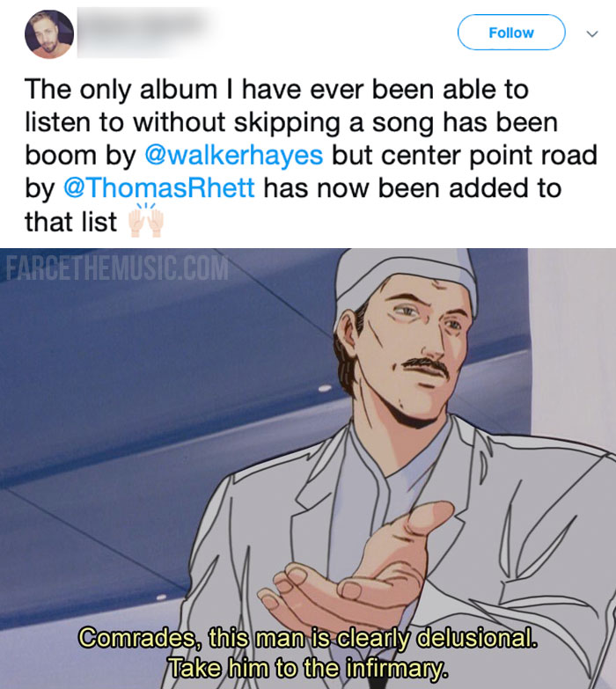
Task: Click the opening words 'The only album'
Action: pyautogui.click(x=121, y=89)
